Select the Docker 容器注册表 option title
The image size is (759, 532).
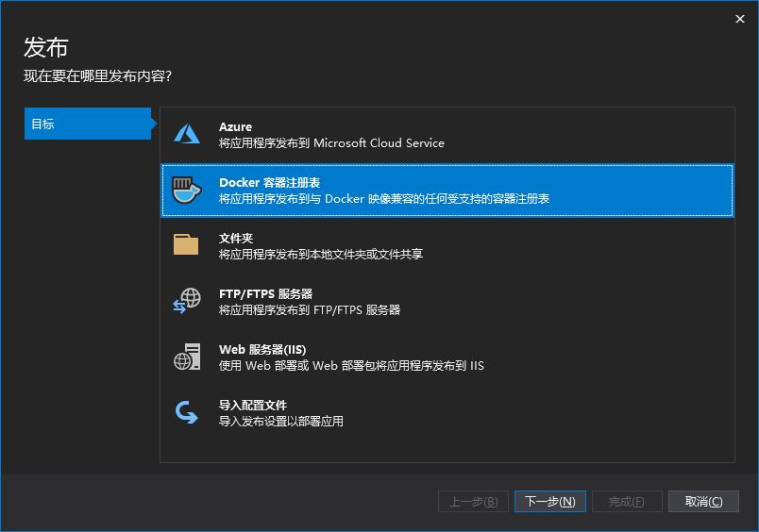pyautogui.click(x=270, y=183)
